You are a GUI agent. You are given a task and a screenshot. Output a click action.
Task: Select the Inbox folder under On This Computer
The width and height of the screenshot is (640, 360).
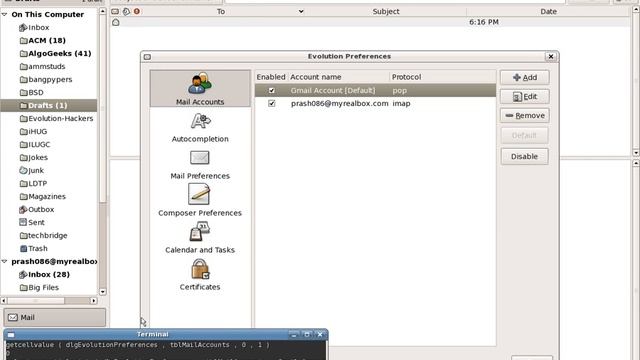pos(34,27)
